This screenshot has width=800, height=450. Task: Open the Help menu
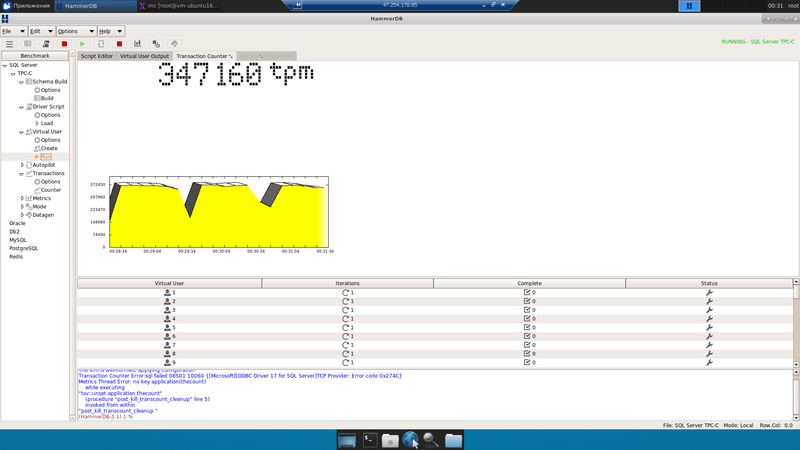[x=111, y=31]
